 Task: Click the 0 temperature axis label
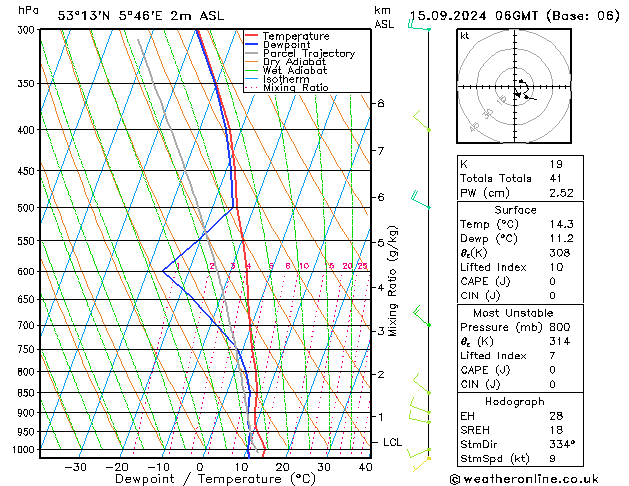200,467
